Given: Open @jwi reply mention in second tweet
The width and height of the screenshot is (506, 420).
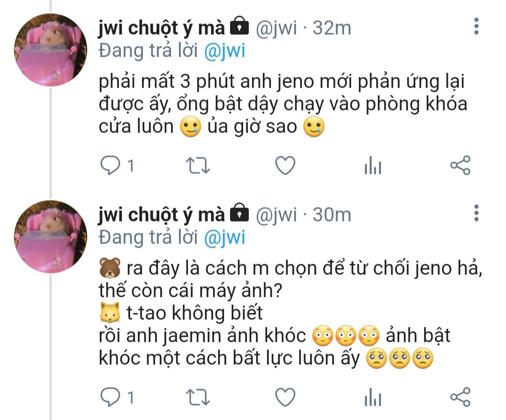Looking at the screenshot, I should pos(224,238).
